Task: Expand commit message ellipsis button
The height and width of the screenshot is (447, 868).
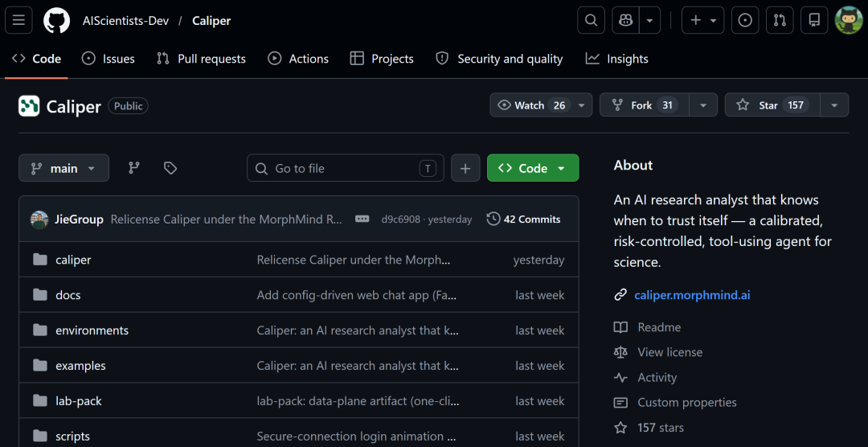Action: tap(362, 219)
